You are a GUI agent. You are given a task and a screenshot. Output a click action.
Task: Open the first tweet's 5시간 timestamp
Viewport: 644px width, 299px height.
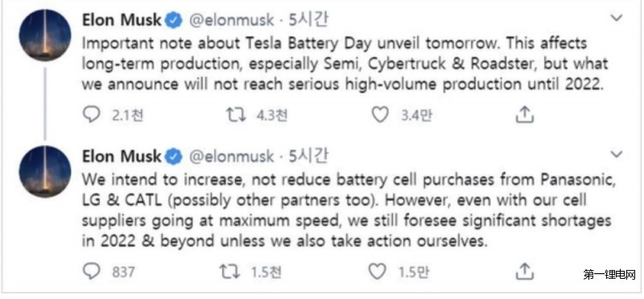point(309,19)
